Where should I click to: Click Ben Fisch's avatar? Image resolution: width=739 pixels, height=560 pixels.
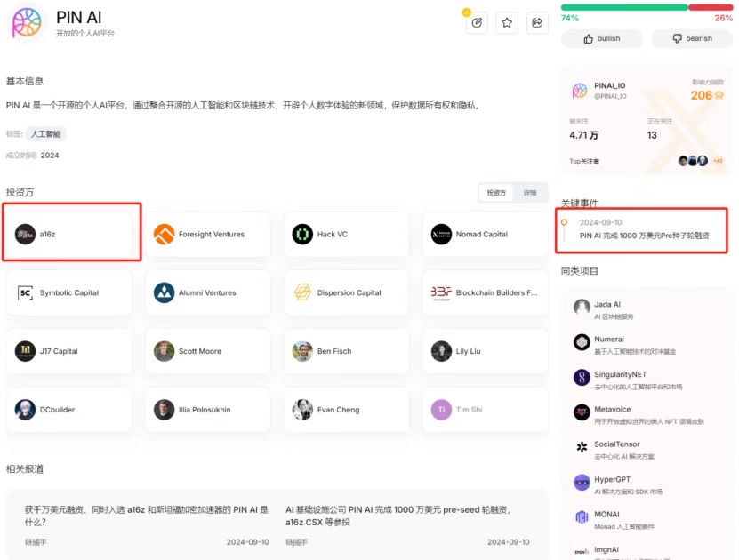(x=302, y=351)
